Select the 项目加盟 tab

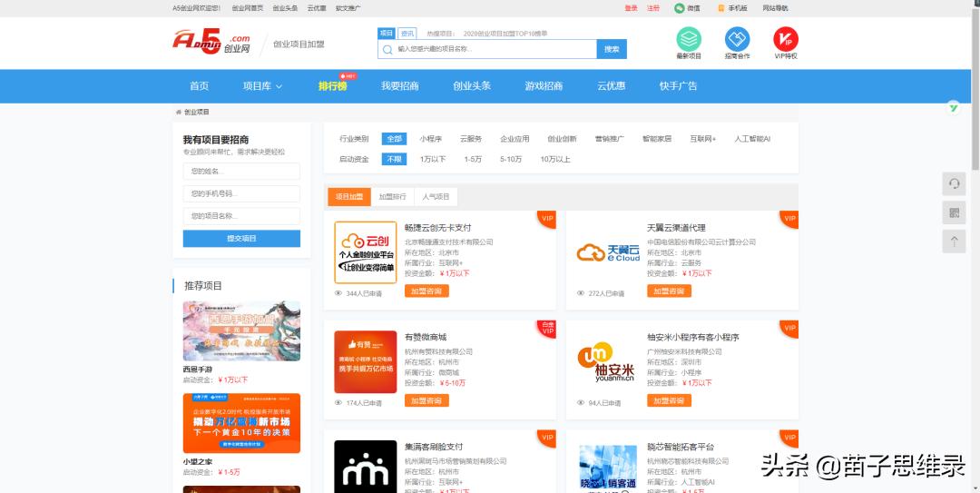tap(348, 196)
